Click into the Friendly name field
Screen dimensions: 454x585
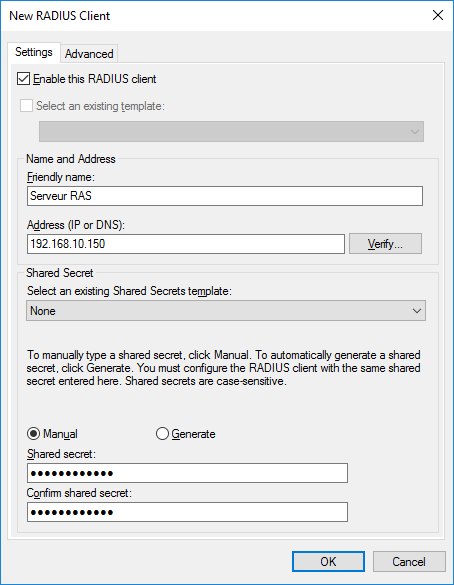coord(225,196)
